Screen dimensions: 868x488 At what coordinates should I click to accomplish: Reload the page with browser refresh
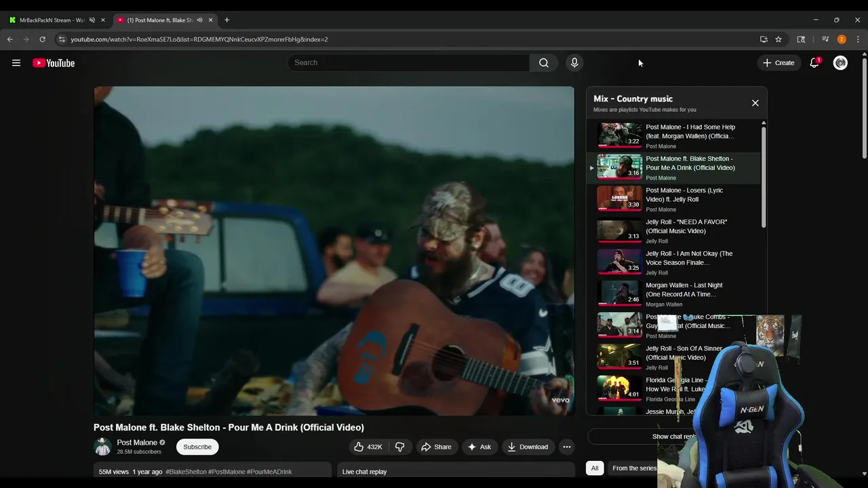[42, 39]
